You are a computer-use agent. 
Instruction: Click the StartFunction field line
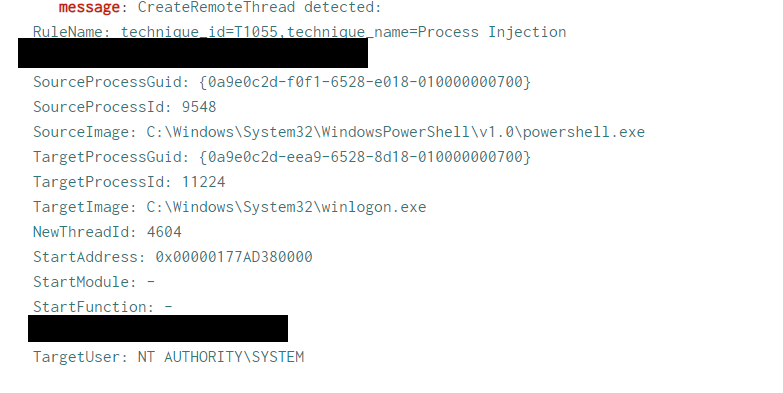102,307
